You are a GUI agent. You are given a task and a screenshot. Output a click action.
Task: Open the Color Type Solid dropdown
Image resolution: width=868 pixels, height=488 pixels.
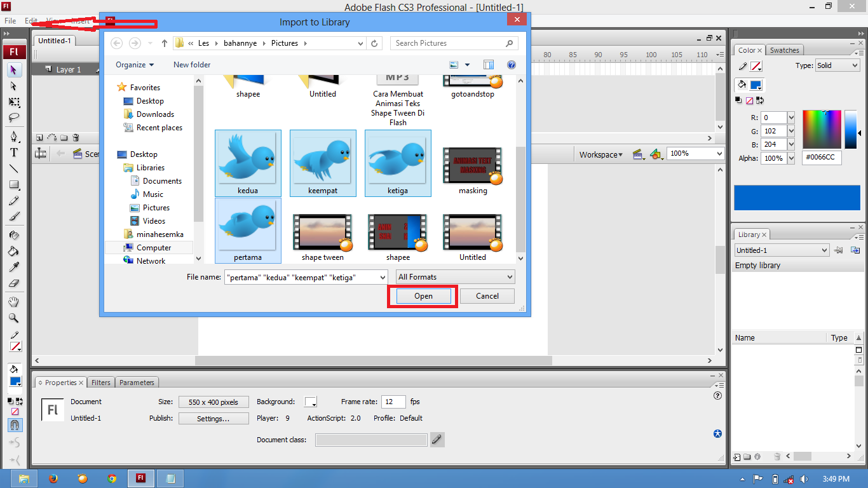[x=837, y=65]
